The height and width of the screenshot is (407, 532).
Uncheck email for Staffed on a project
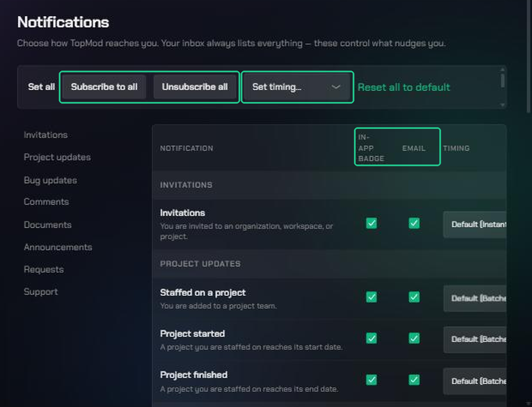pos(414,297)
